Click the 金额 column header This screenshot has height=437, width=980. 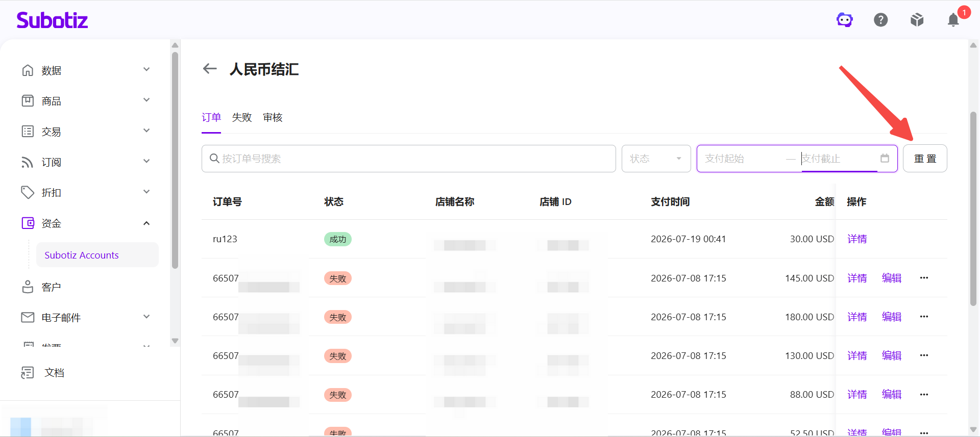pos(824,202)
